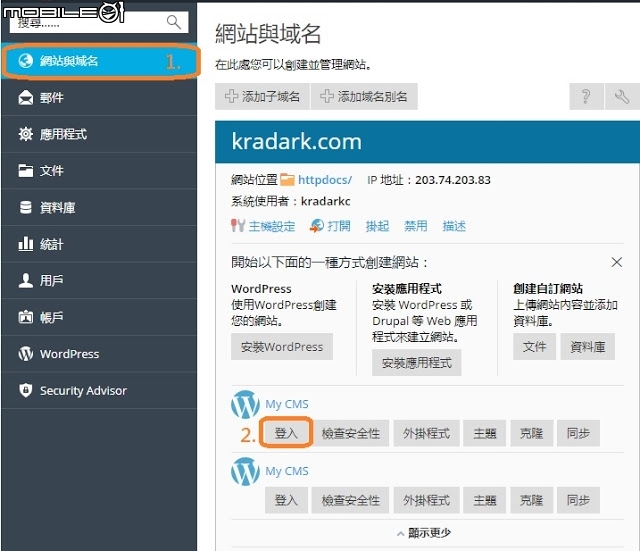The width and height of the screenshot is (640, 551).
Task: Click the WordPress logo in sidebar
Action: point(25,353)
